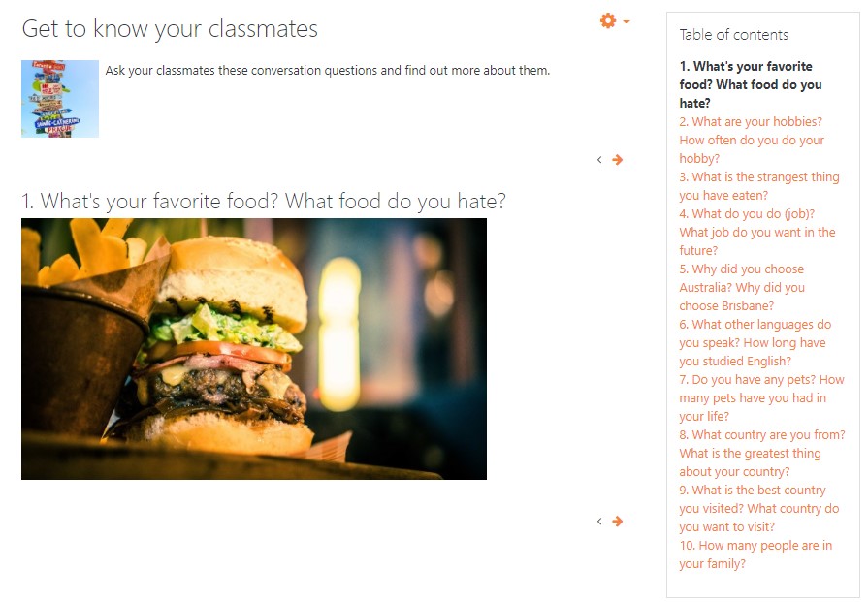Expand the dropdown caret beside the gear
This screenshot has width=868, height=602.
click(627, 21)
